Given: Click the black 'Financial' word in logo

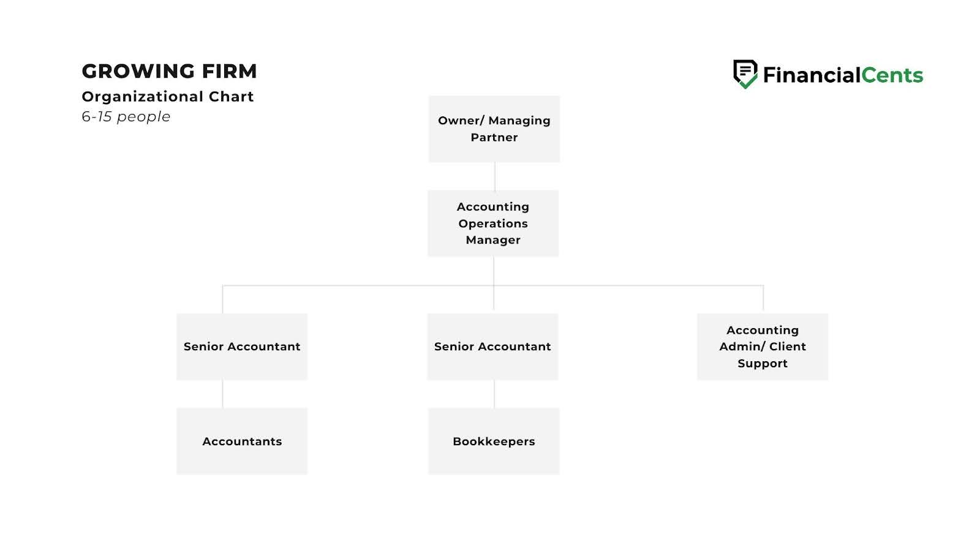Looking at the screenshot, I should 812,75.
